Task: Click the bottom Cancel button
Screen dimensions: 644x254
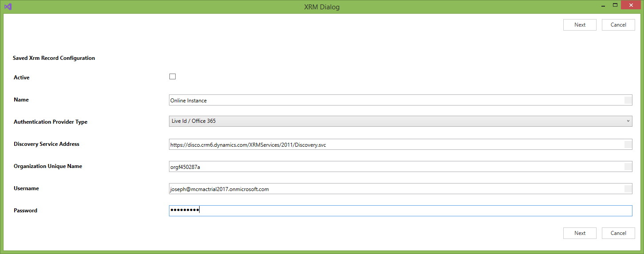Action: (x=618, y=233)
